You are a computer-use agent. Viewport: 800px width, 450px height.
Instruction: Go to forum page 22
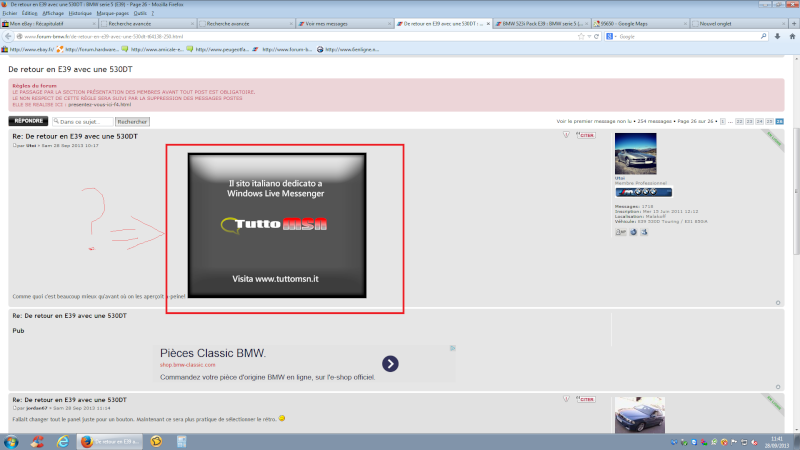coord(739,121)
